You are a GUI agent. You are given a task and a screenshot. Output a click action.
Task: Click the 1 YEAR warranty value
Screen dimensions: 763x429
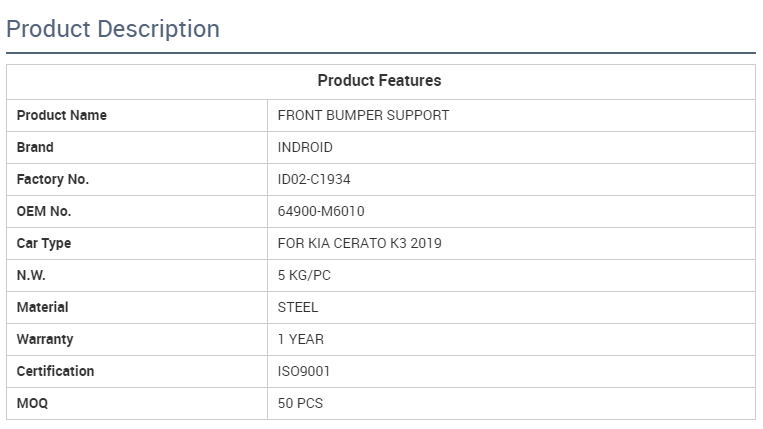(301, 339)
